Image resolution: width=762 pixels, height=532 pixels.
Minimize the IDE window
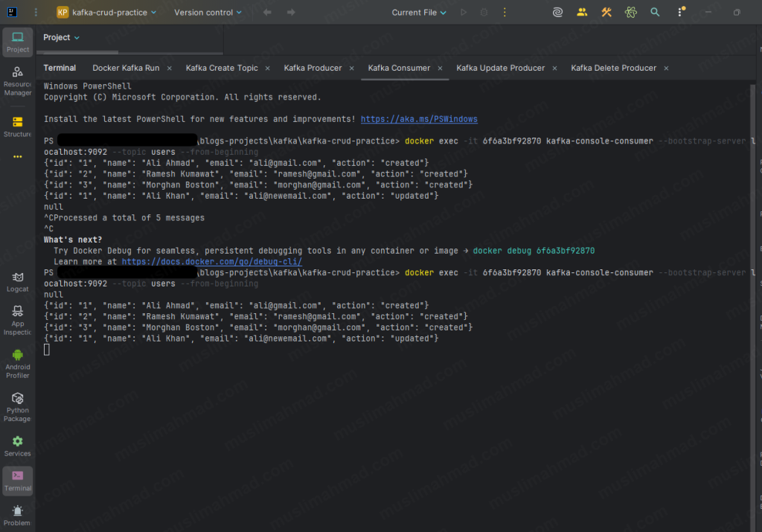click(x=708, y=12)
